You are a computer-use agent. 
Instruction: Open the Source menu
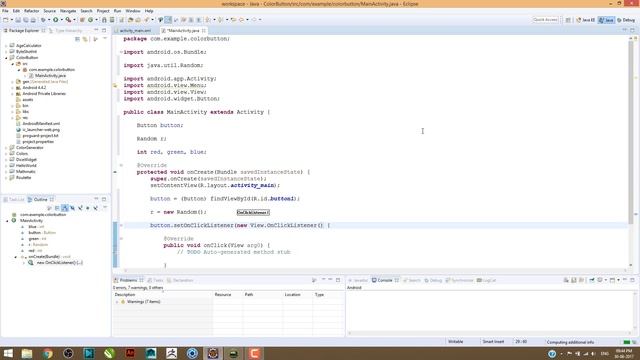(x=49, y=11)
